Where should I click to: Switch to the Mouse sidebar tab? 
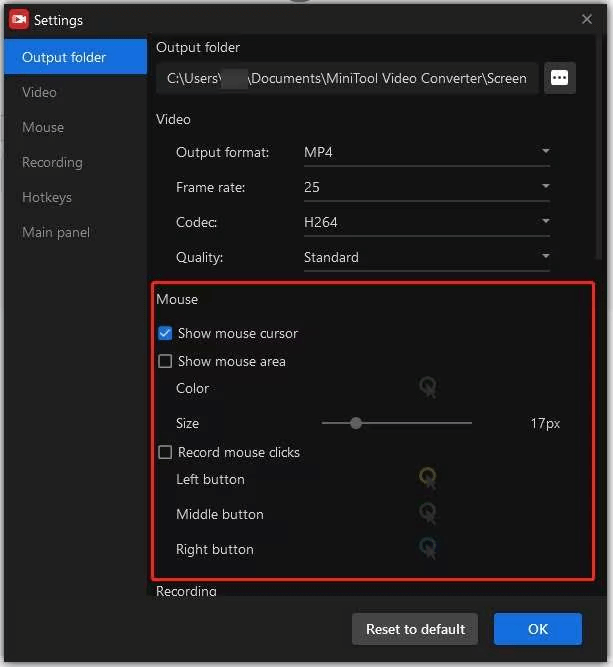coord(76,127)
